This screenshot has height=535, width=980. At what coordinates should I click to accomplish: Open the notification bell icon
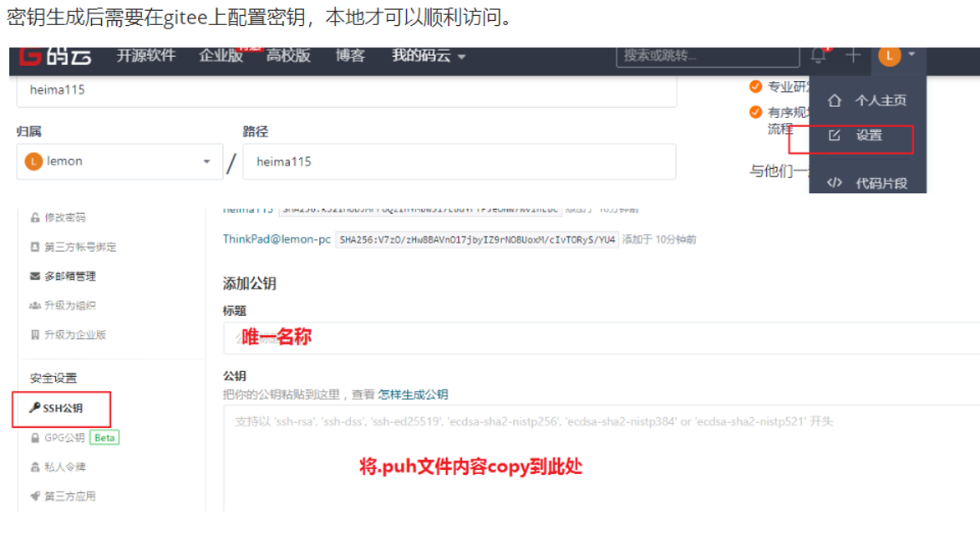click(x=819, y=55)
